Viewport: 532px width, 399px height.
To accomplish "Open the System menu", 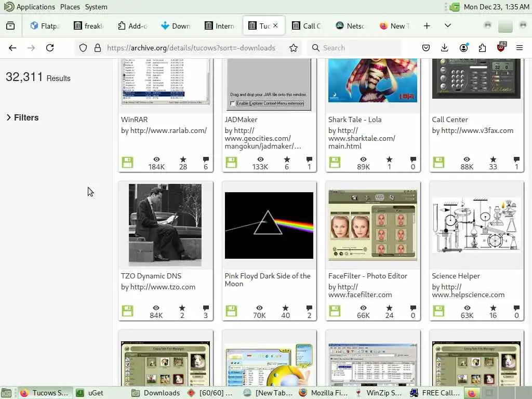I will click(96, 7).
